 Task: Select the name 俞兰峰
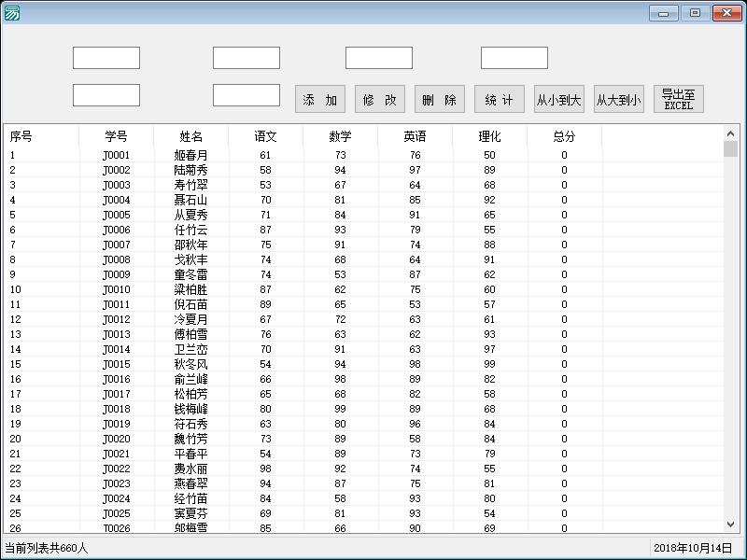pyautogui.click(x=191, y=379)
